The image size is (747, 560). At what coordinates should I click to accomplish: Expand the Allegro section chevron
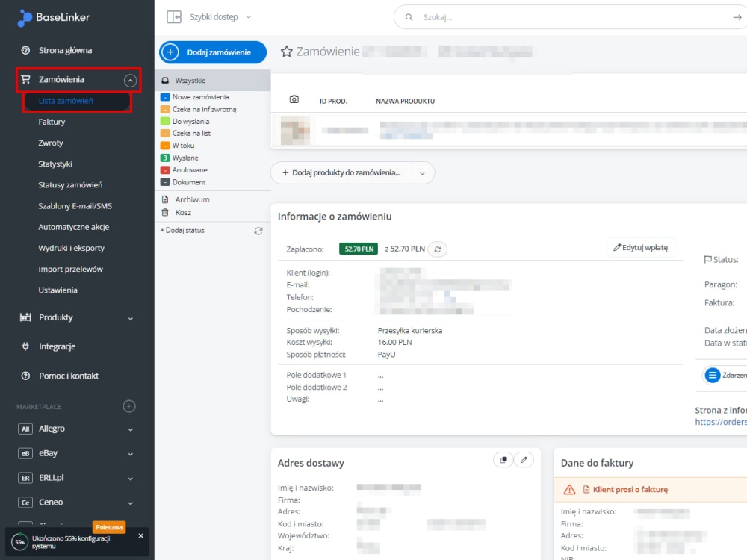130,429
